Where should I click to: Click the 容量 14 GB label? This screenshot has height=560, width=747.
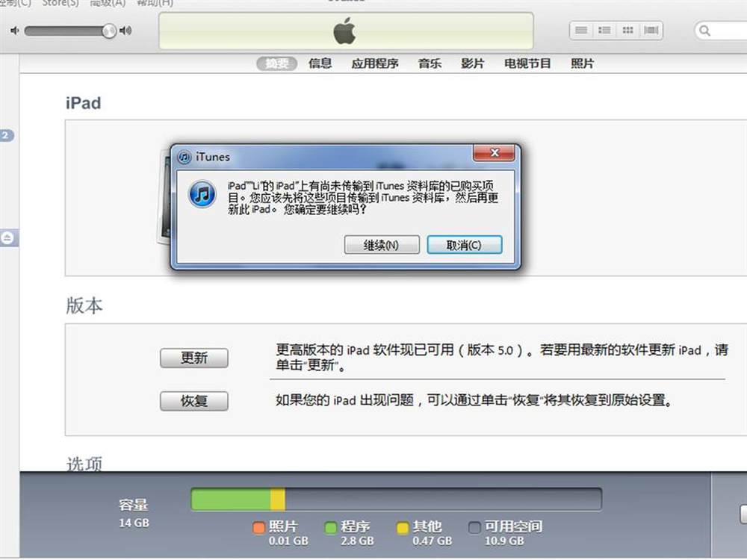pyautogui.click(x=134, y=514)
